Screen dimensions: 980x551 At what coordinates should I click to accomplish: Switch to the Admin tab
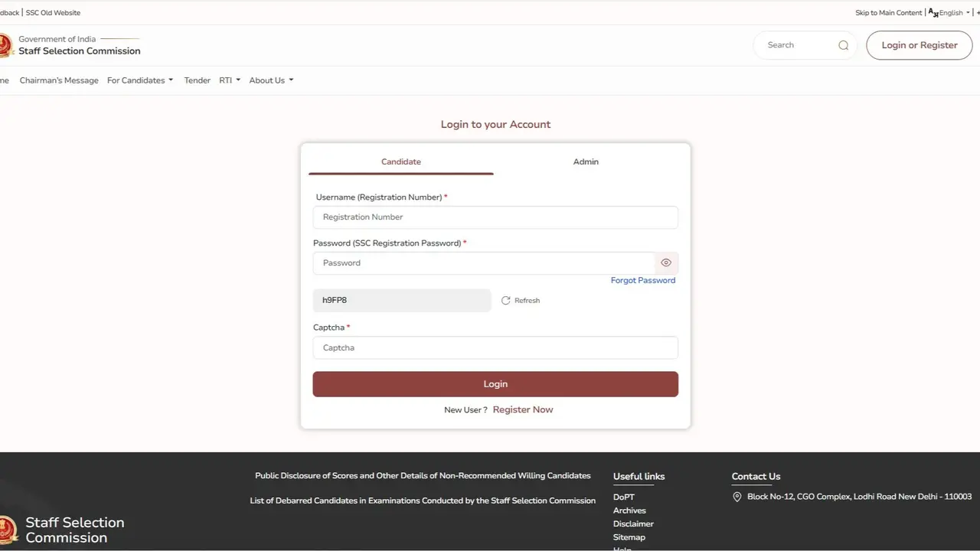[586, 161]
